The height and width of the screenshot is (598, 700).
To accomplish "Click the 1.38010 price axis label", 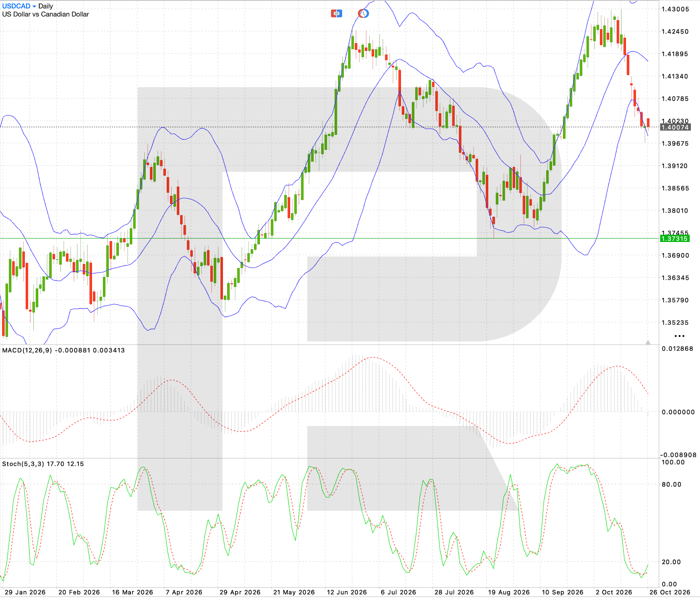I will (675, 211).
